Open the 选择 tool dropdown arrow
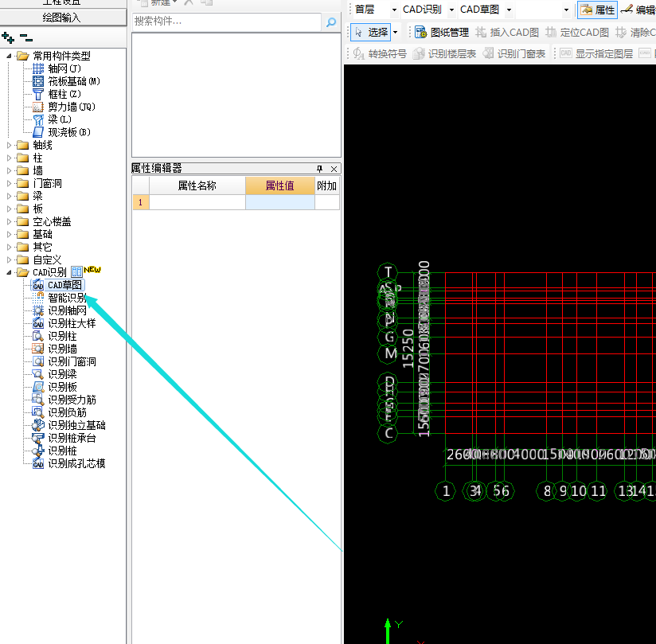 click(x=396, y=32)
